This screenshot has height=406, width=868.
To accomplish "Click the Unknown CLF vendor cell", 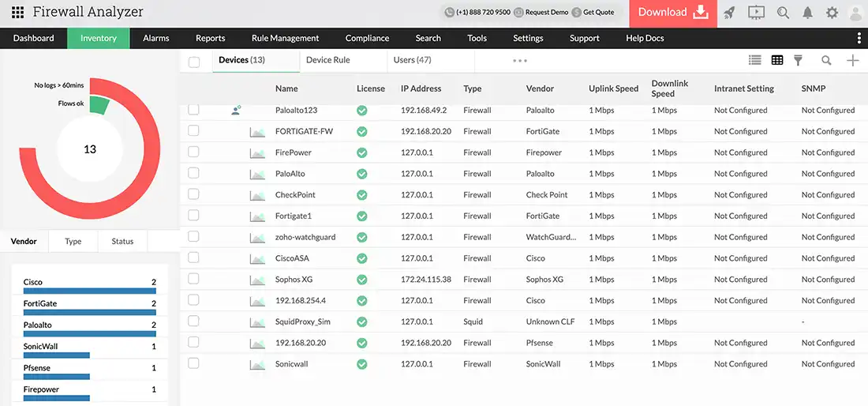I will pos(550,321).
